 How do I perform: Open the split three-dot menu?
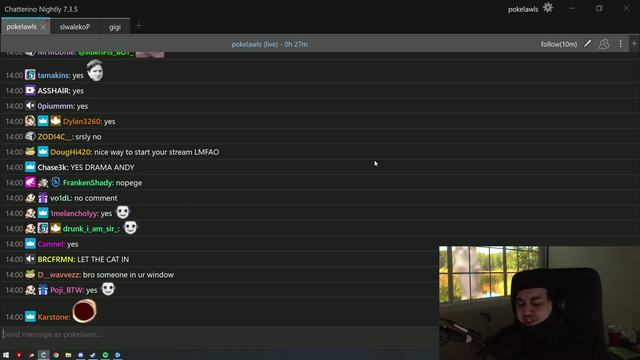coord(620,44)
